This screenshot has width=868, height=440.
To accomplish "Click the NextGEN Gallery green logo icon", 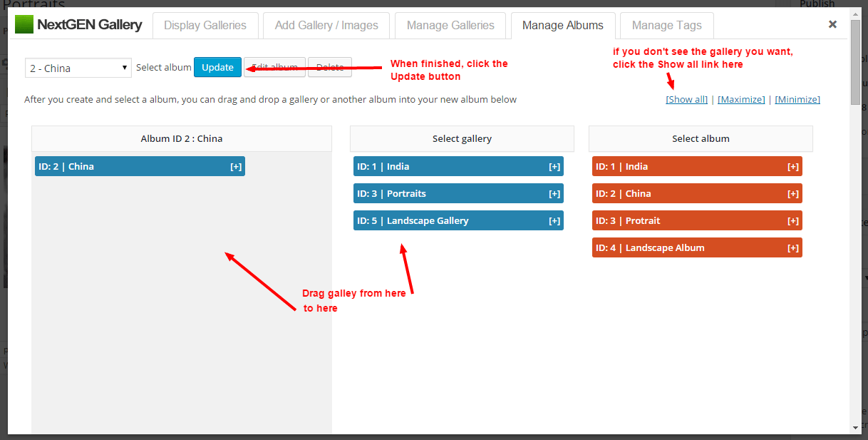I will [24, 24].
